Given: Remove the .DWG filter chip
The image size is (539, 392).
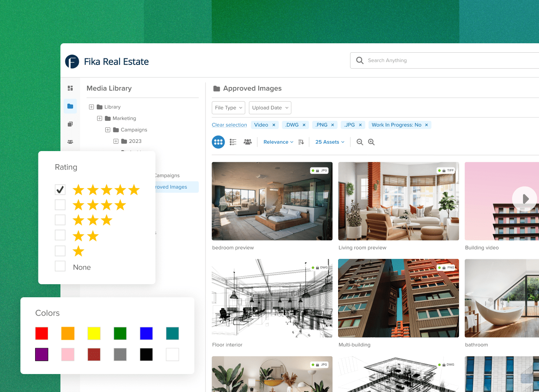Looking at the screenshot, I should tap(304, 125).
